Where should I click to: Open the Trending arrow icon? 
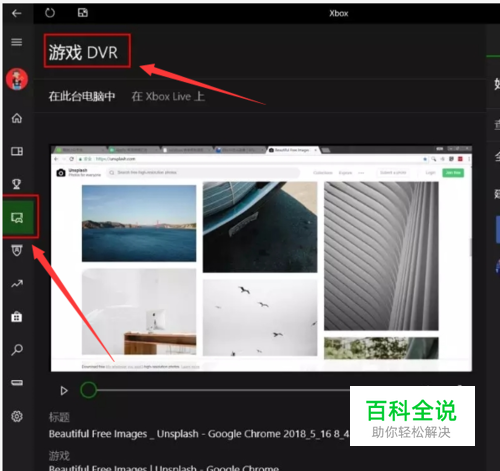pos(17,284)
